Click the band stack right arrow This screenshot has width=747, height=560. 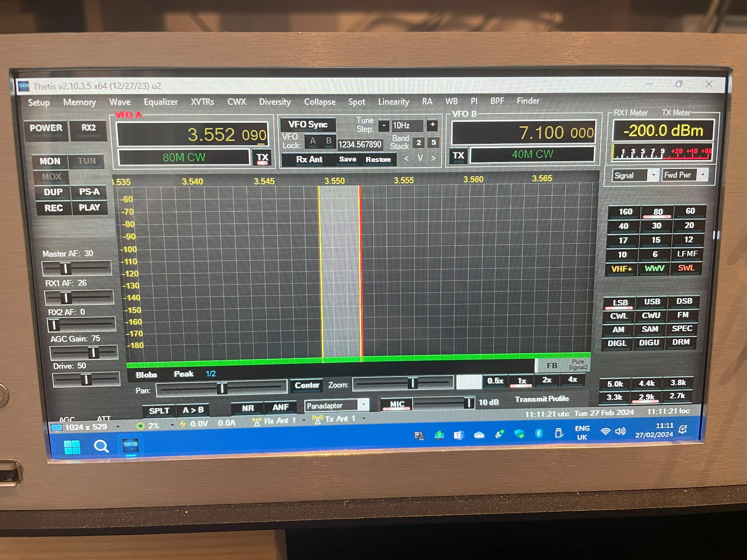point(433,158)
